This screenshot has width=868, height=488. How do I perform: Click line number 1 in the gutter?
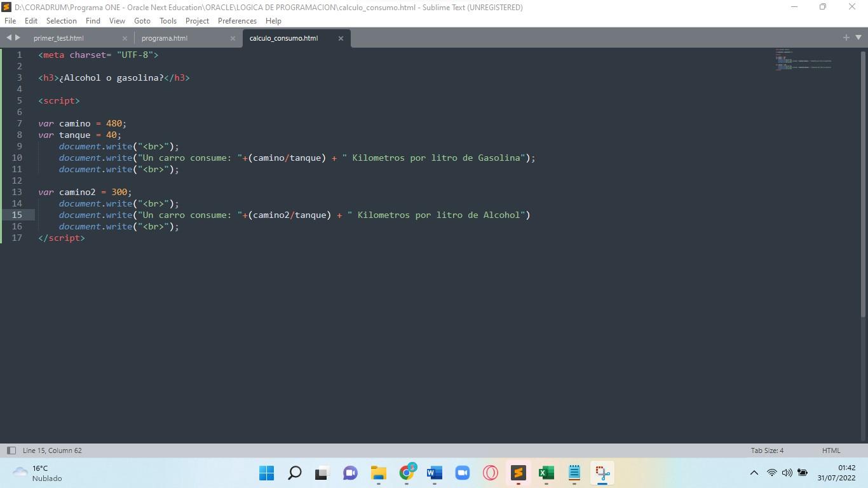pos(20,55)
